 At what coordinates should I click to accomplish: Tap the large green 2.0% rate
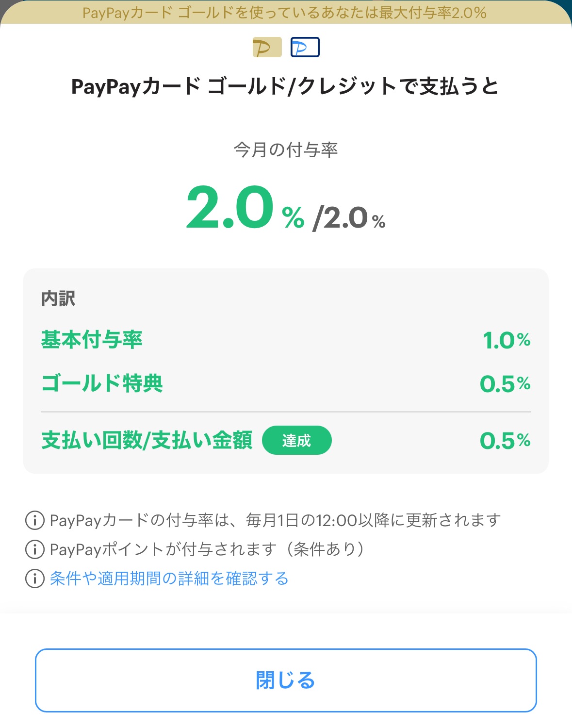pyautogui.click(x=244, y=209)
